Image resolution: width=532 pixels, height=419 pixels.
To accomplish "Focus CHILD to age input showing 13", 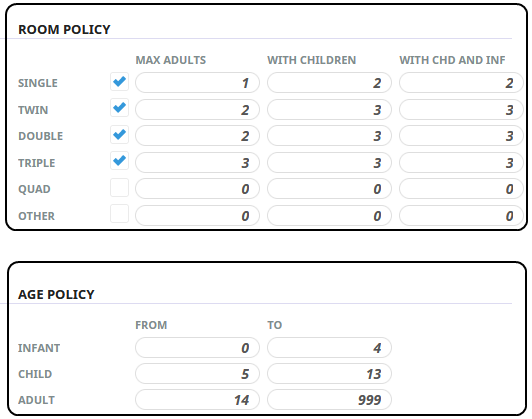I will tap(329, 374).
